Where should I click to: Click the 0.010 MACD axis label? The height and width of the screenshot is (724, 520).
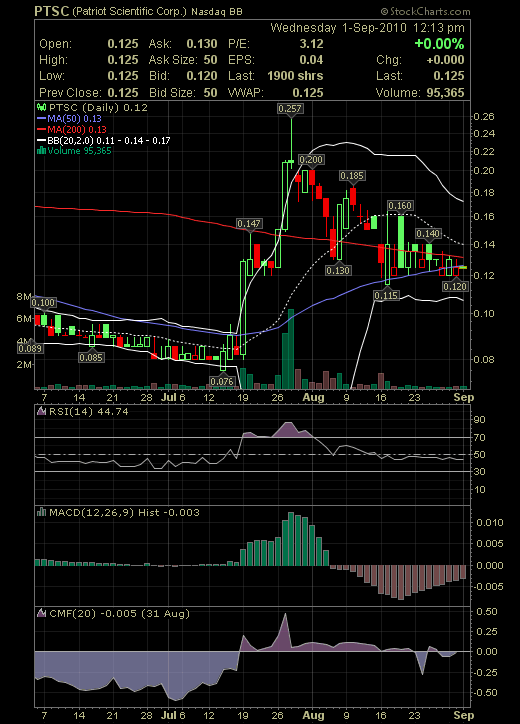[x=490, y=523]
